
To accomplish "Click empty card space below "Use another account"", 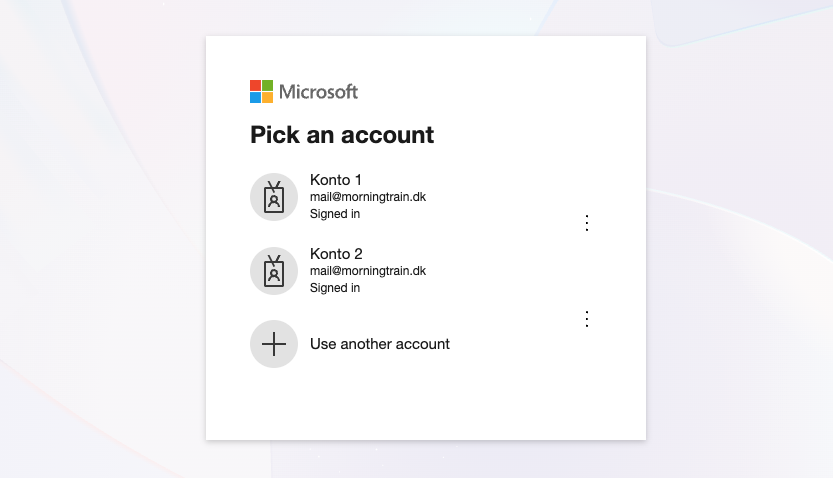I will click(425, 405).
